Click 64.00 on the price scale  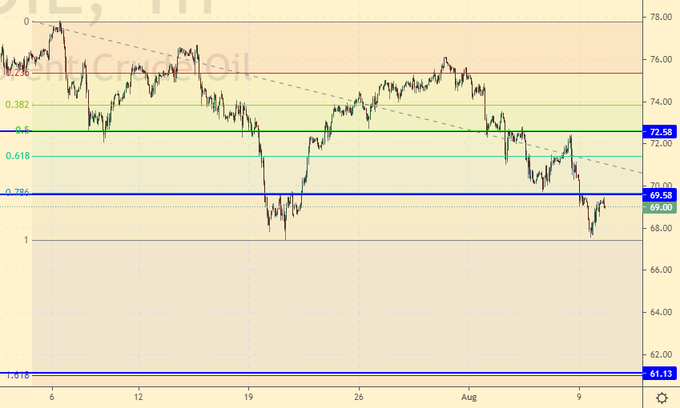660,312
